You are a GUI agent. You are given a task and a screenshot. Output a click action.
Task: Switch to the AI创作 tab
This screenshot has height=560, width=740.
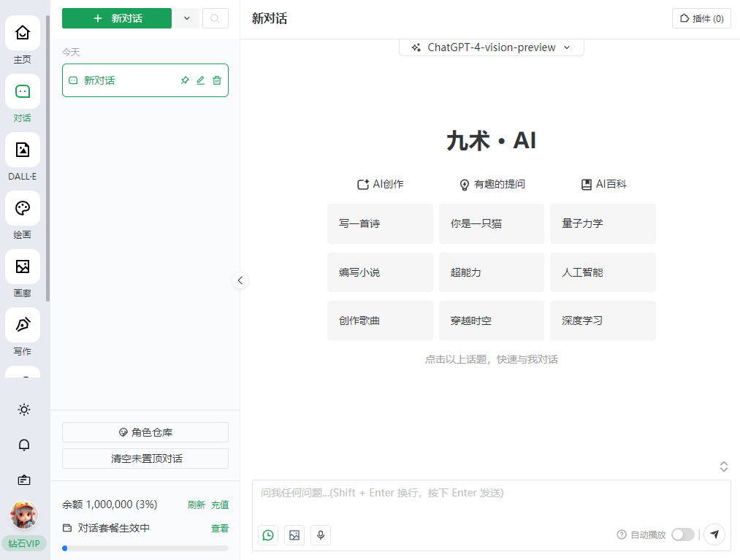pos(381,184)
